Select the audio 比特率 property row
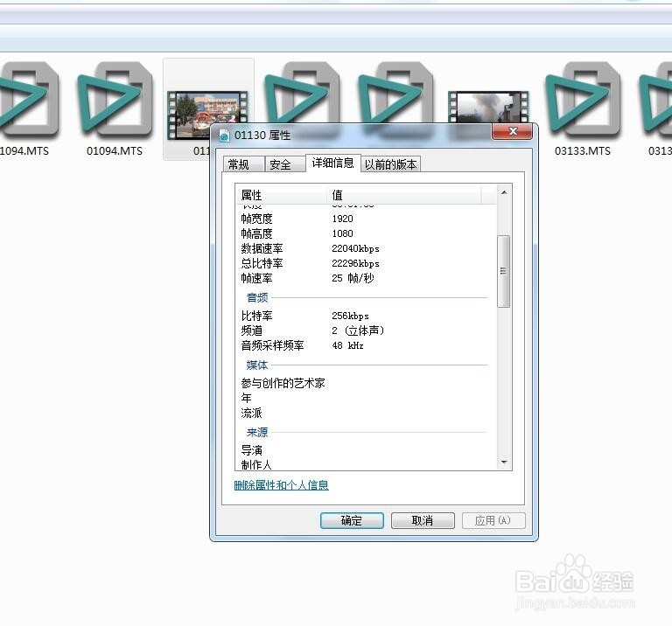This screenshot has width=672, height=626. pos(366,316)
